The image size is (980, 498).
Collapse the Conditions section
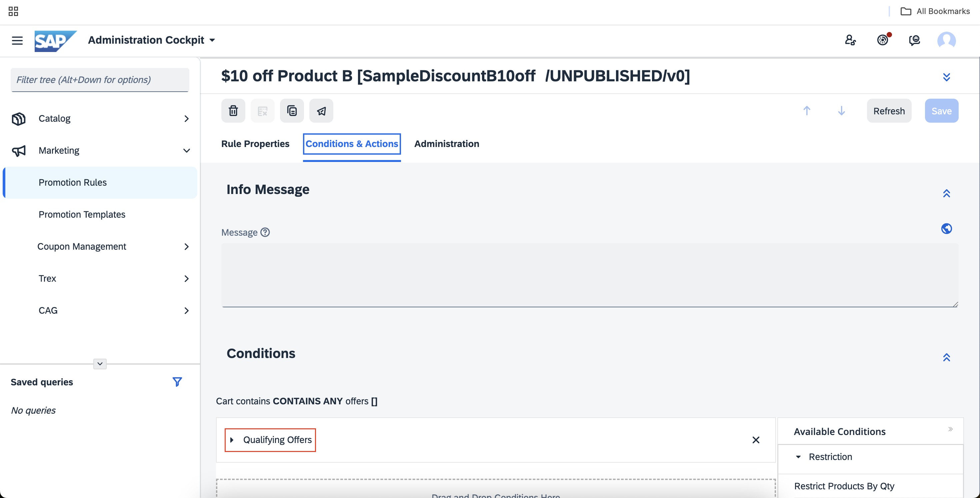click(x=947, y=357)
